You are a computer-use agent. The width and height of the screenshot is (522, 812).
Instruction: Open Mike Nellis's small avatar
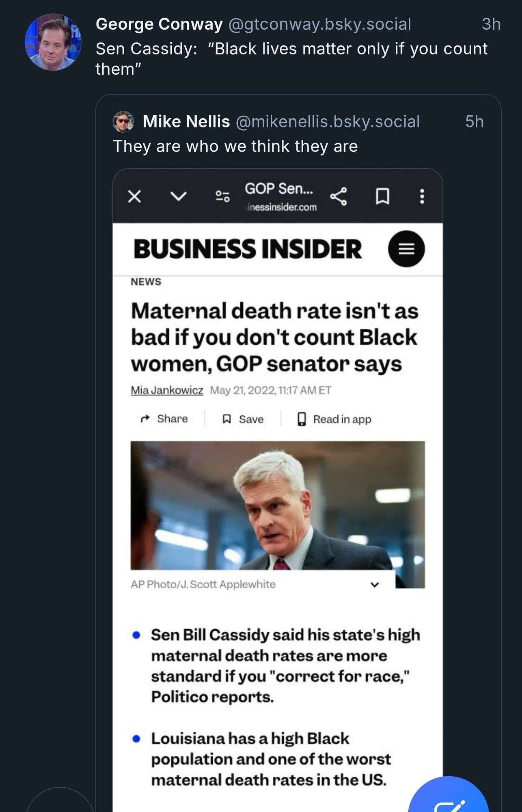click(x=123, y=121)
